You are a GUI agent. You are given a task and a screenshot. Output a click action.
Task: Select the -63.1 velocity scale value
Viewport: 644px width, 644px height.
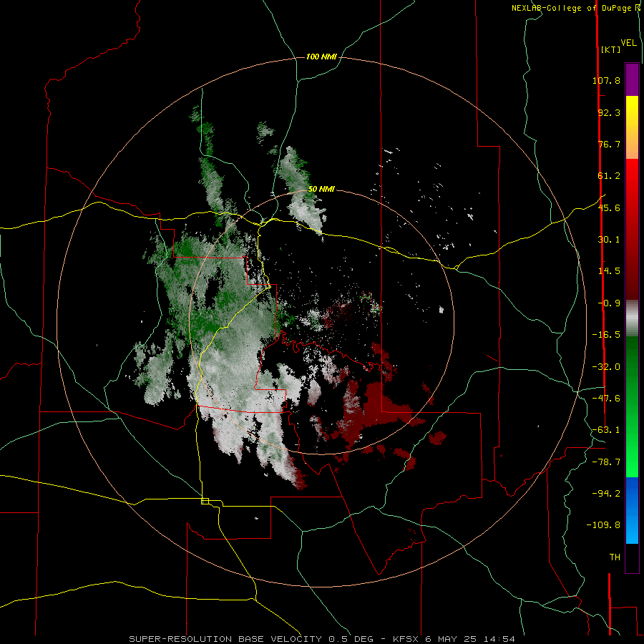[x=606, y=430]
